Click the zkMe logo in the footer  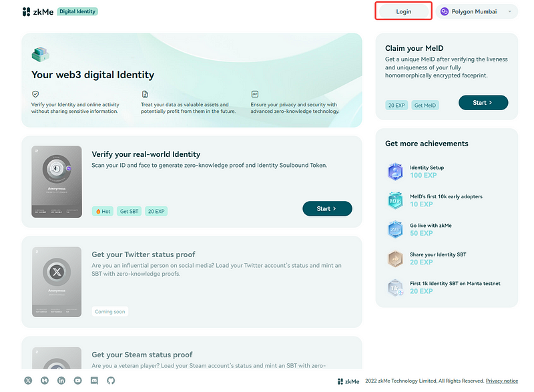pyautogui.click(x=347, y=381)
